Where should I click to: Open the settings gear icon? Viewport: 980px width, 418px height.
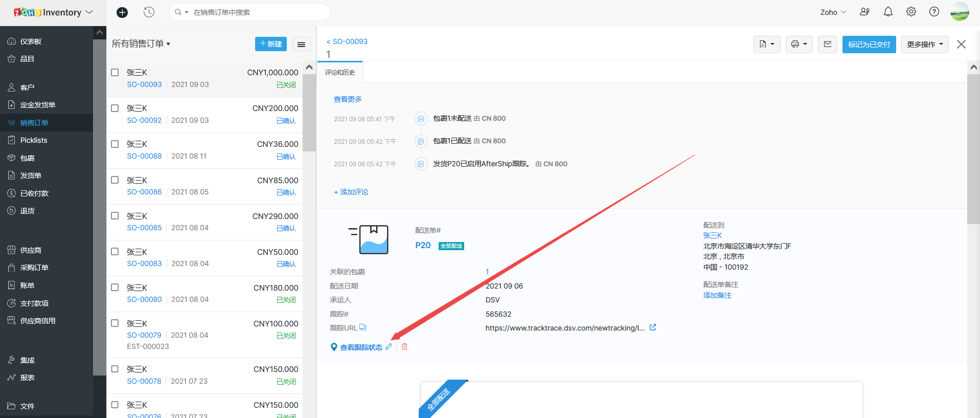pos(911,12)
